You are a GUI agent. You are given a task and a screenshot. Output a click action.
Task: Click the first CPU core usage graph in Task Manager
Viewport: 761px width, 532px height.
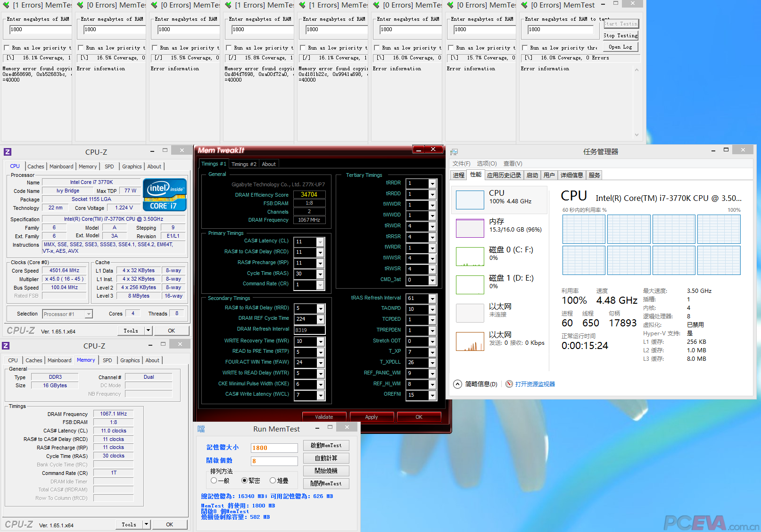click(x=584, y=229)
